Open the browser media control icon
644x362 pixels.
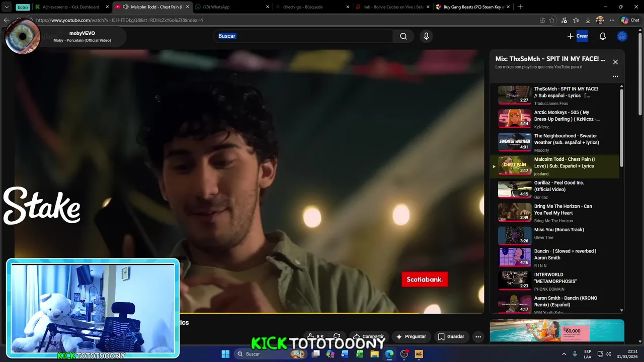coord(564,20)
